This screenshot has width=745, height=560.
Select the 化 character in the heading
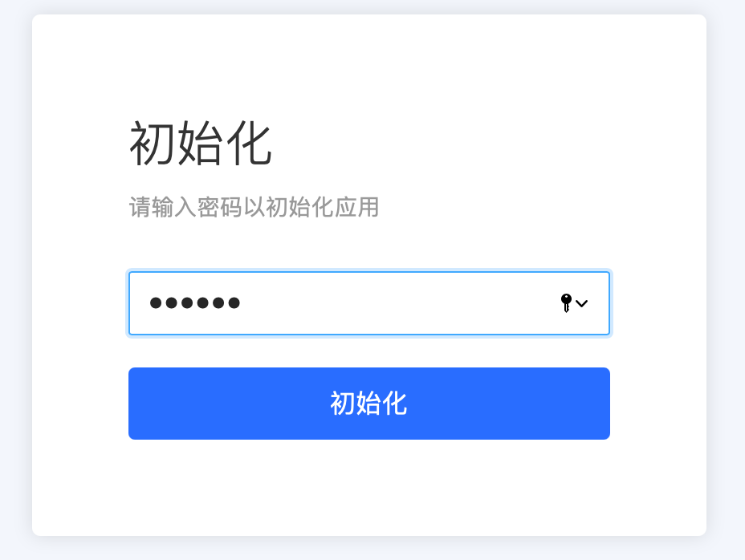(249, 143)
